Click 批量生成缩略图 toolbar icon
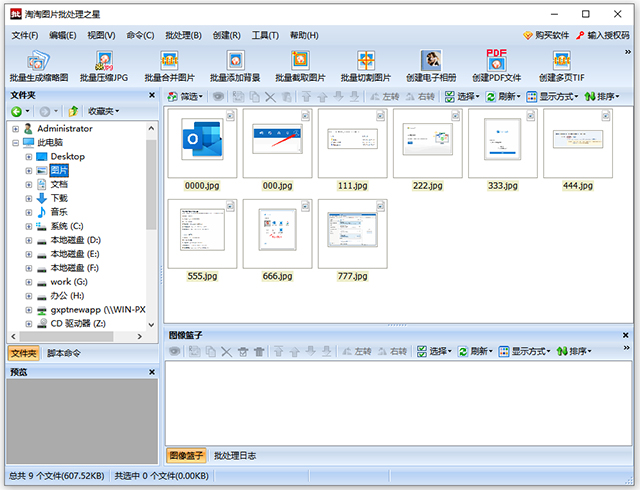640x490 pixels. click(x=38, y=62)
